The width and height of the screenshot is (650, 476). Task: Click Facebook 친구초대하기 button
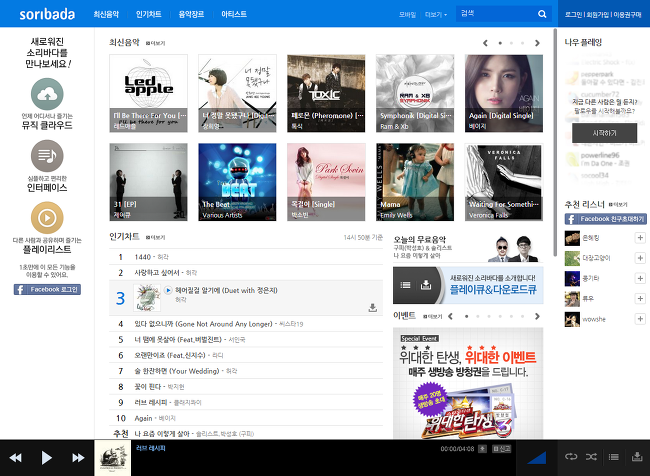tap(606, 219)
